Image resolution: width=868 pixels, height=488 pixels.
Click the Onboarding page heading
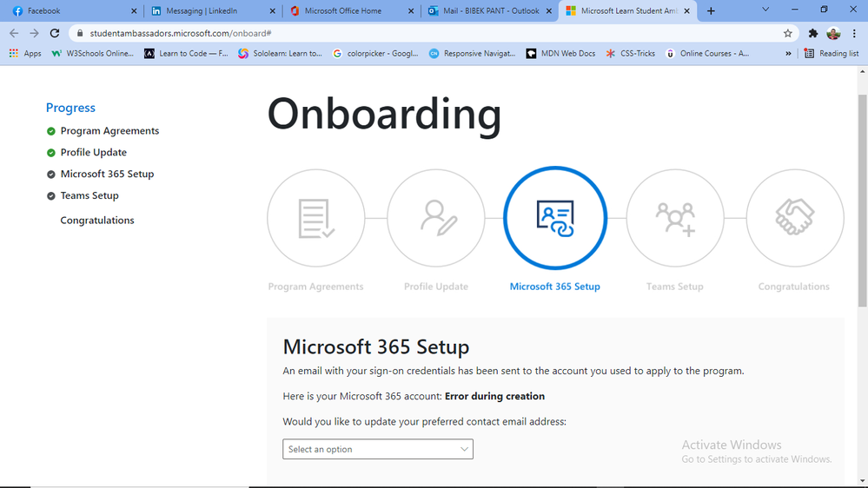pyautogui.click(x=384, y=115)
